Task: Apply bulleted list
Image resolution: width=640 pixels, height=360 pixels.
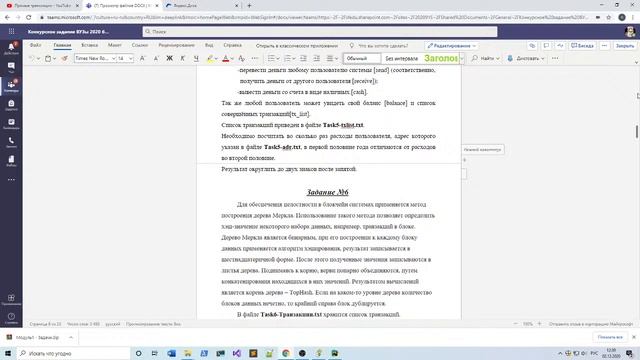Action: (x=271, y=58)
